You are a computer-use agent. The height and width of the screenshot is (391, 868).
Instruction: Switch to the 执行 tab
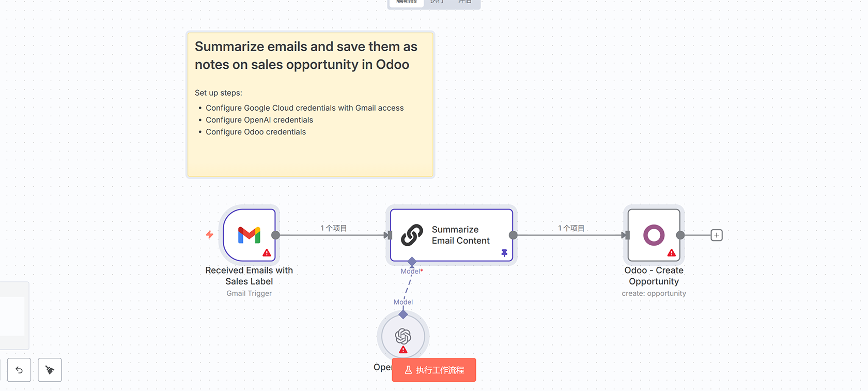coord(437,2)
